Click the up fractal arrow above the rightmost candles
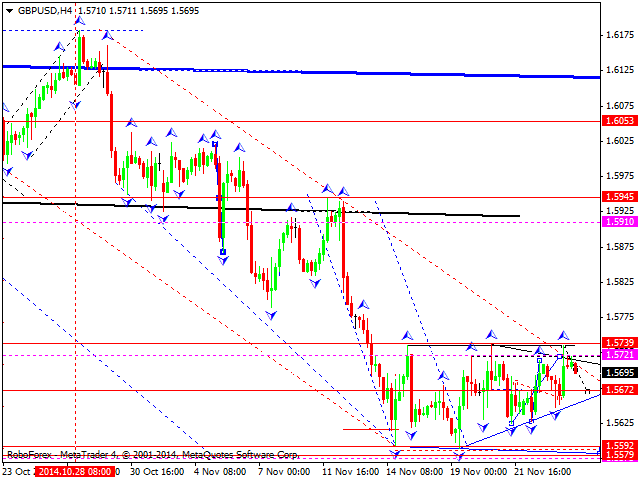Image resolution: width=640 pixels, height=480 pixels. pos(563,335)
